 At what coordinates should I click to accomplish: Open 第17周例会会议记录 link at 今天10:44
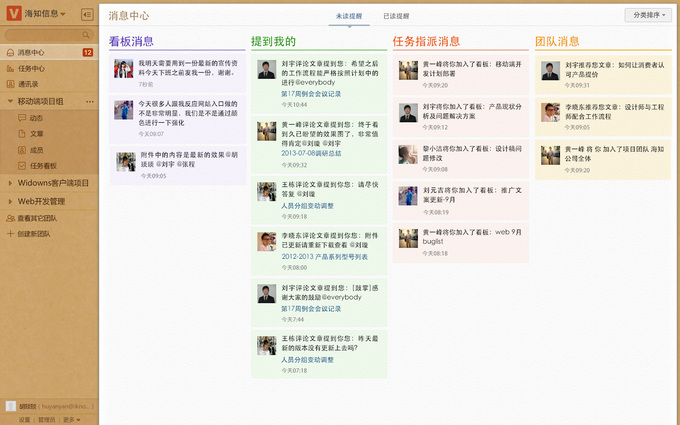pyautogui.click(x=311, y=94)
